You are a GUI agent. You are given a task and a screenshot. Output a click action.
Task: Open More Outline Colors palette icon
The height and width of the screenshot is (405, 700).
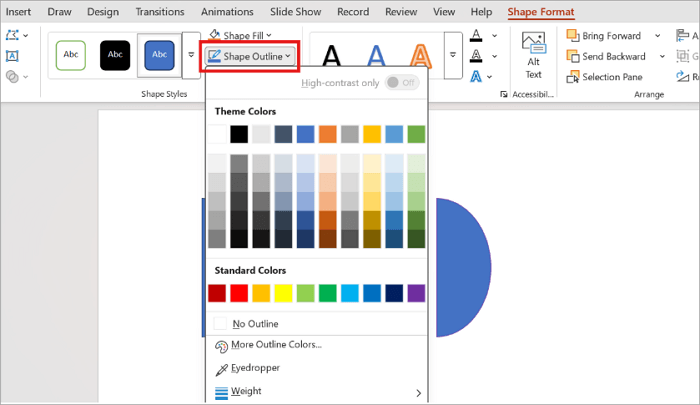click(221, 346)
